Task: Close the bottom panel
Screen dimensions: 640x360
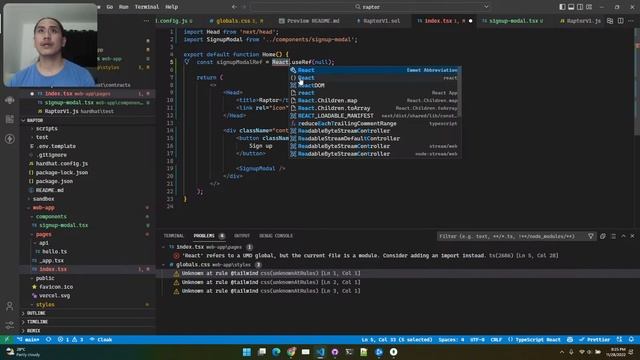Action: (632, 236)
